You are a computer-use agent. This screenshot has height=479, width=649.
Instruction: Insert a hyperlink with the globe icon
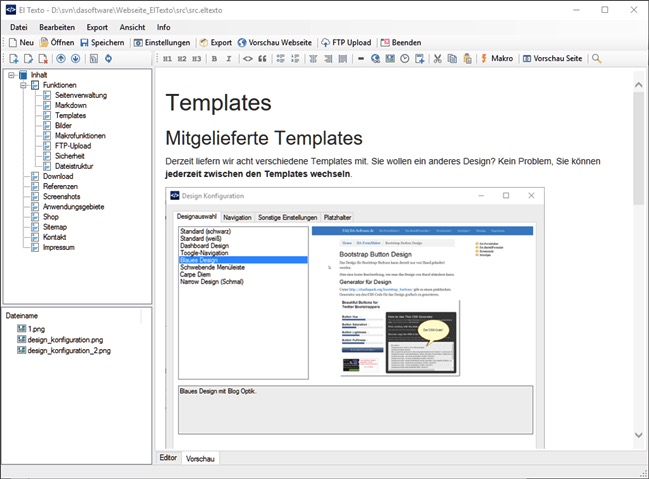[x=375, y=59]
